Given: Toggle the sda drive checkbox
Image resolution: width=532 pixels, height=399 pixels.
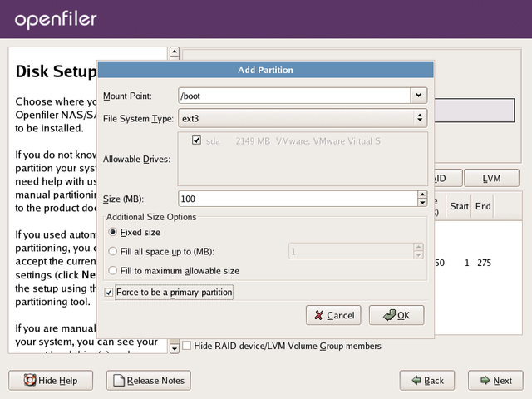Looking at the screenshot, I should [197, 141].
